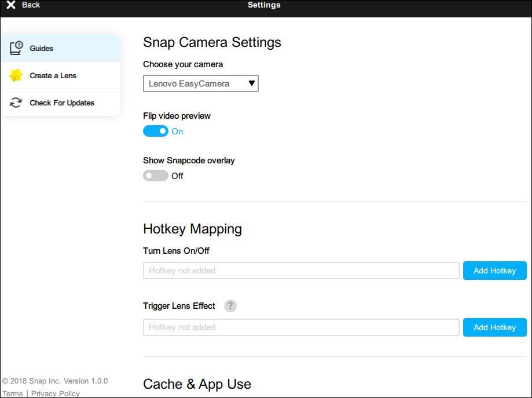
Task: Add Hotkey for Trigger Lens Effect
Action: [495, 327]
